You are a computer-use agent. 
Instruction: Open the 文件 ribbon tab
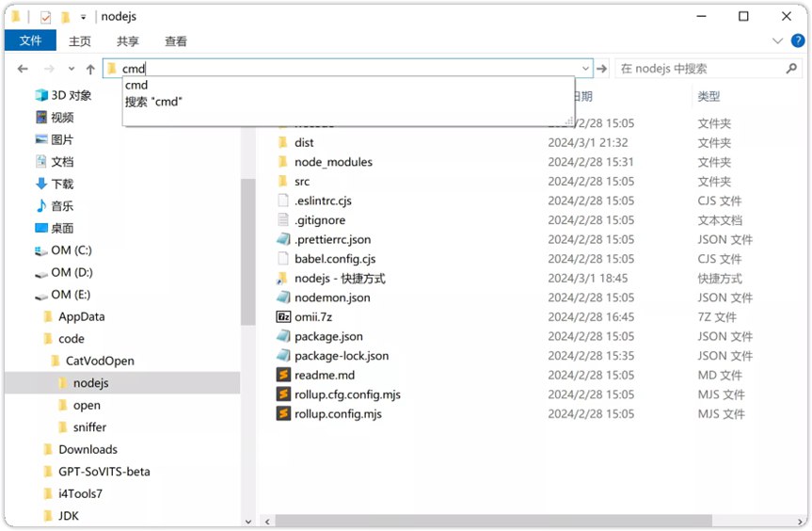tap(30, 40)
